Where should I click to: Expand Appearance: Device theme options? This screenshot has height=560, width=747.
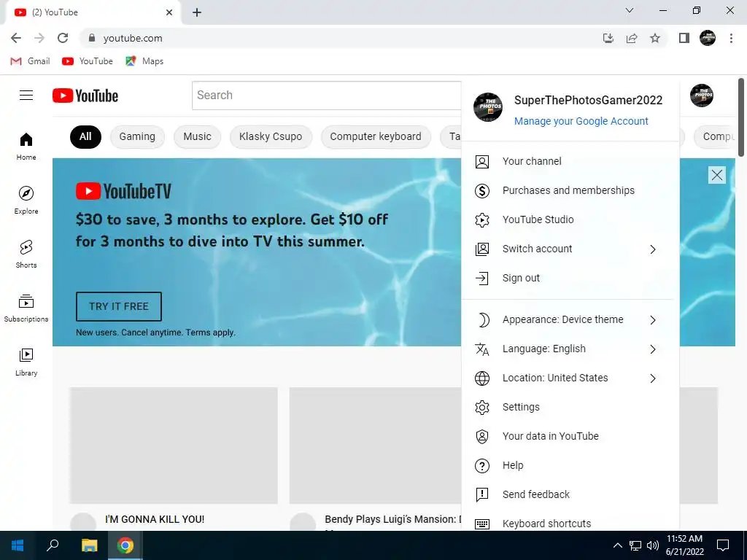[x=653, y=320]
